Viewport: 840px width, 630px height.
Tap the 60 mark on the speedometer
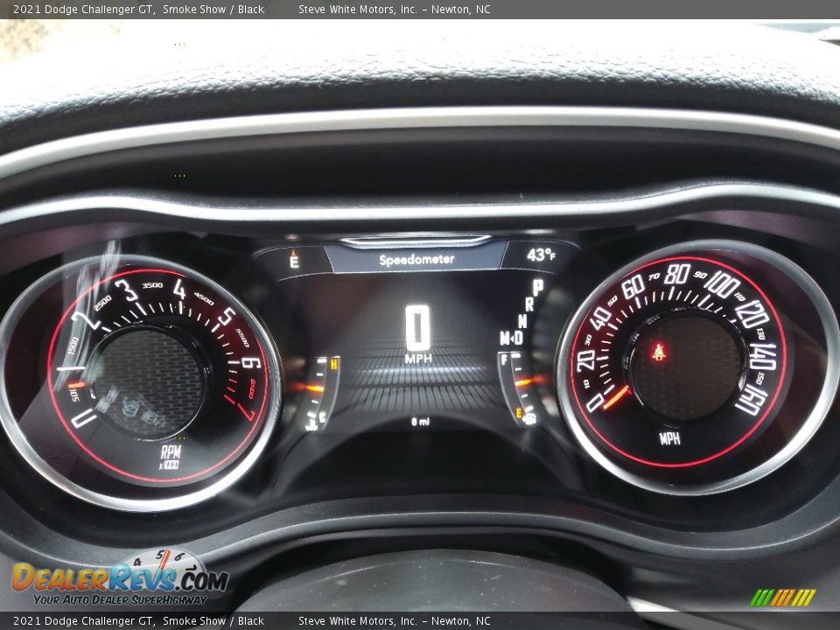pos(633,287)
